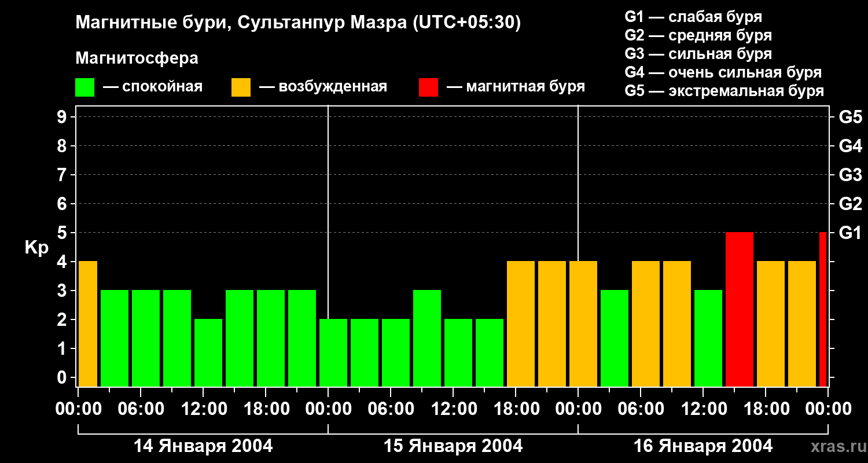Image resolution: width=868 pixels, height=463 pixels.
Task: Click the '15 Января 2004' date label
Action: point(453,446)
